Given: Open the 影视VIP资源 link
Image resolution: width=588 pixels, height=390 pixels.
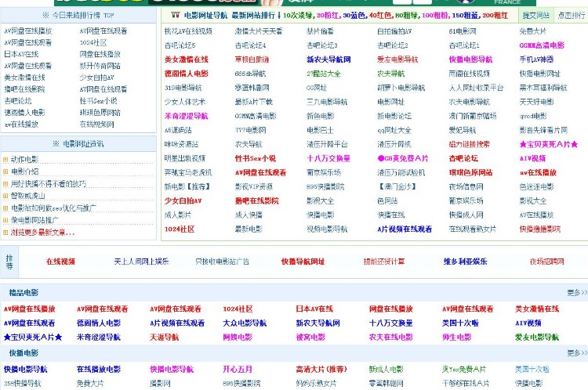Looking at the screenshot, I should pyautogui.click(x=254, y=186).
